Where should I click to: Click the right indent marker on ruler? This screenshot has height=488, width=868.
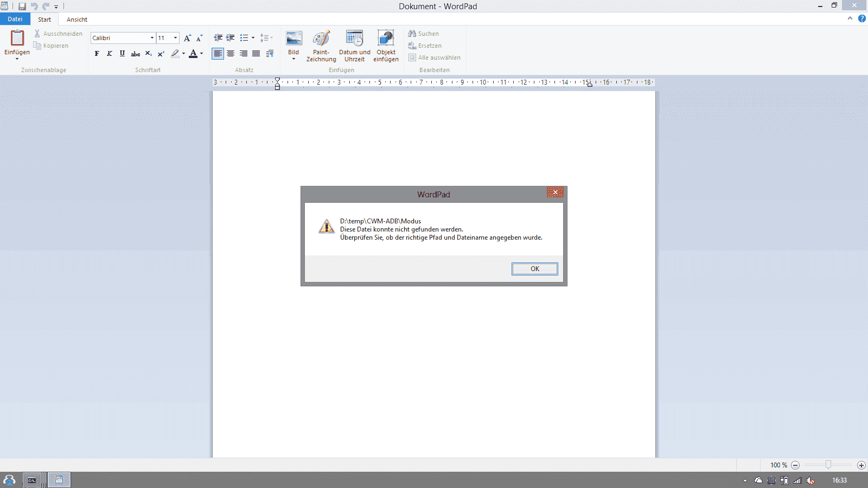coord(590,84)
